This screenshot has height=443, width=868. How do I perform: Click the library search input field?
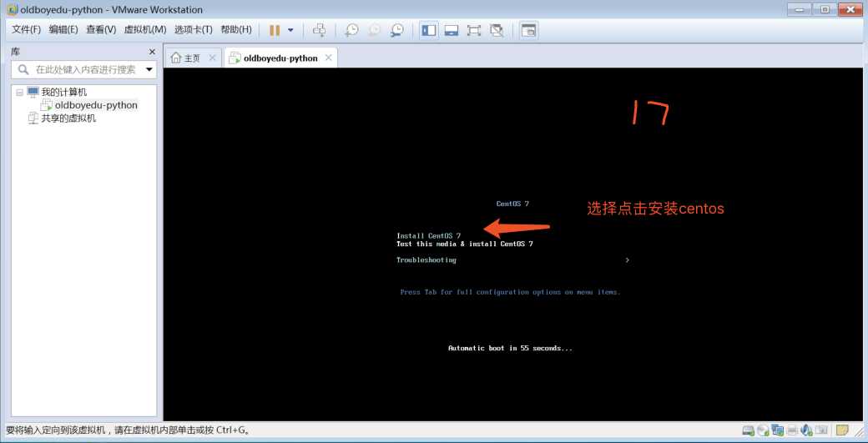[x=84, y=70]
